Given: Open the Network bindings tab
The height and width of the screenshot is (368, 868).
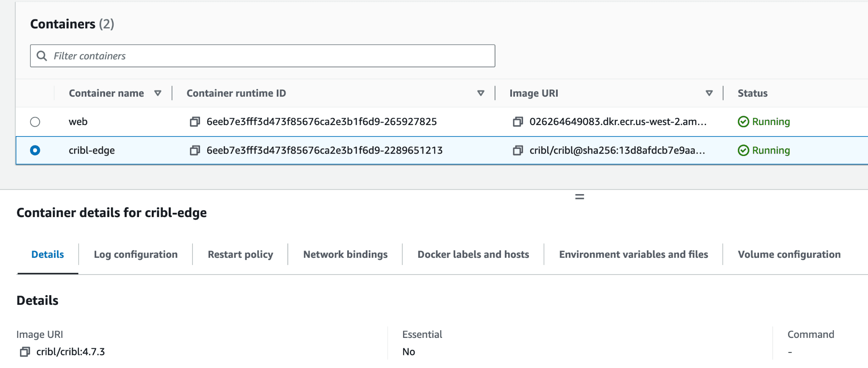Looking at the screenshot, I should tap(345, 254).
